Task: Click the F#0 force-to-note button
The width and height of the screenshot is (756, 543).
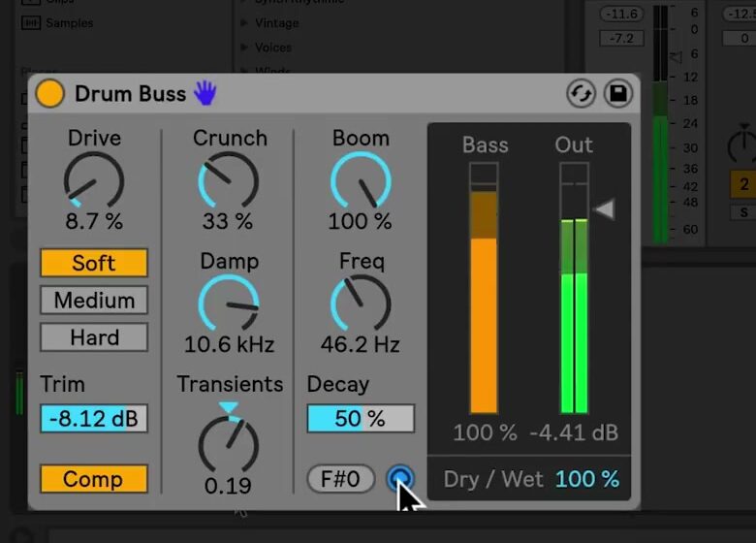Action: (x=341, y=479)
